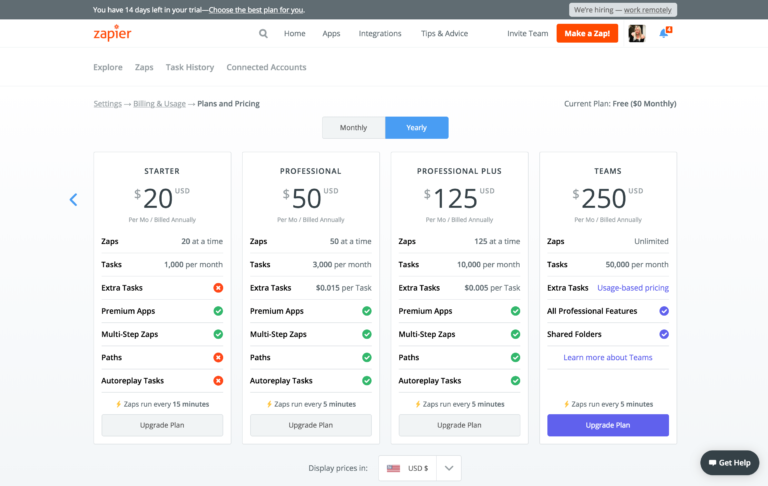This screenshot has width=768, height=486.
Task: Upgrade to Starter plan
Action: (162, 425)
